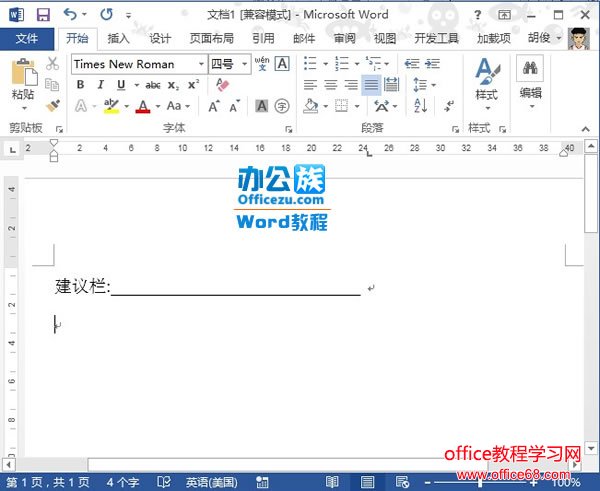
Task: Expand the Paste options arrow
Action: click(x=24, y=108)
